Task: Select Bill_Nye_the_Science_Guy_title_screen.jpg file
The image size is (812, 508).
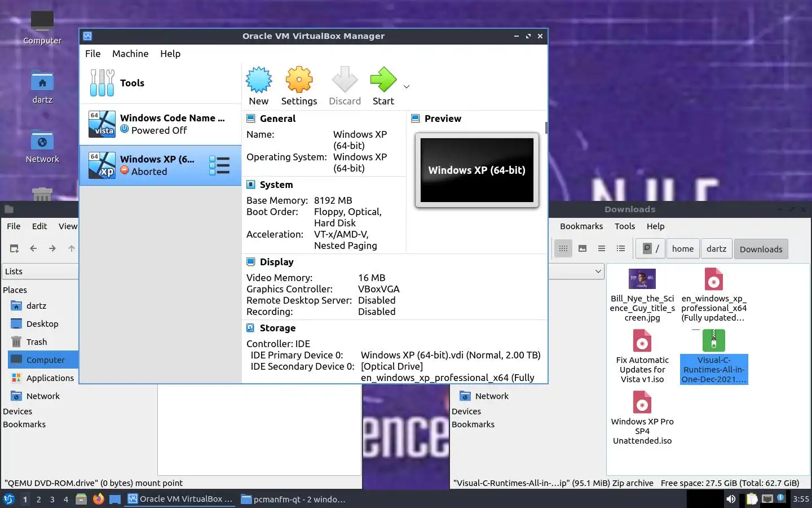Action: tap(642, 295)
